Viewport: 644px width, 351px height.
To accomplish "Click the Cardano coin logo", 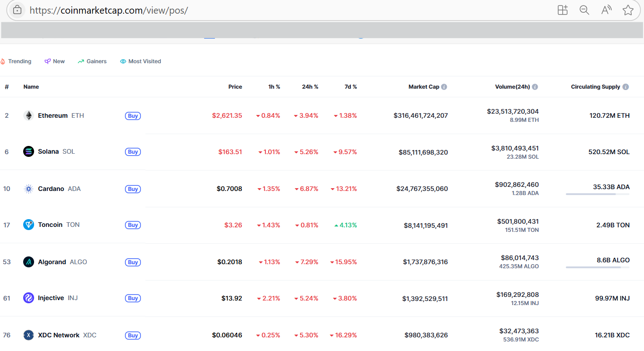I will coord(29,189).
